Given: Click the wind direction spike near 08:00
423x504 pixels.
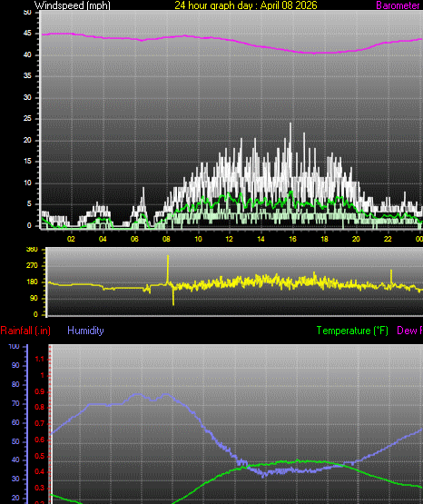Looking at the screenshot, I should tap(168, 269).
